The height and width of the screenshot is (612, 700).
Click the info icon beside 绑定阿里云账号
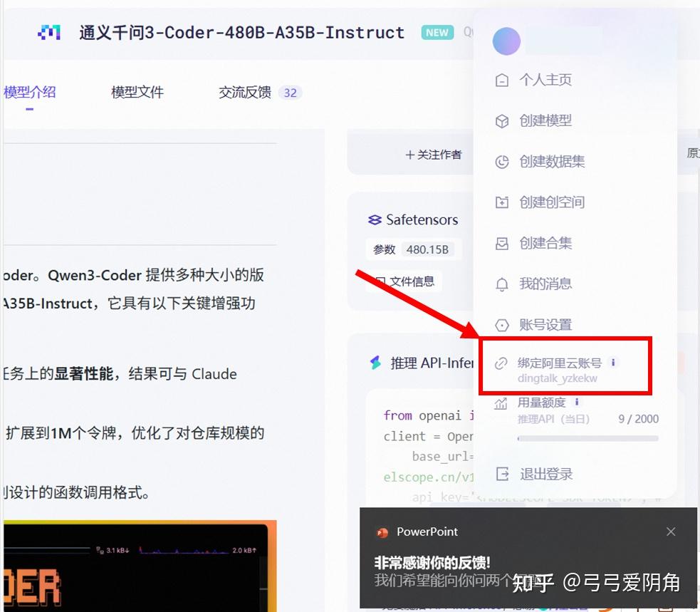(613, 361)
